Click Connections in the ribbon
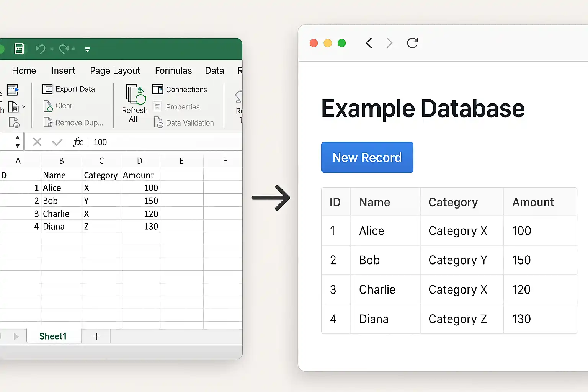The width and height of the screenshot is (588, 392). [x=180, y=90]
